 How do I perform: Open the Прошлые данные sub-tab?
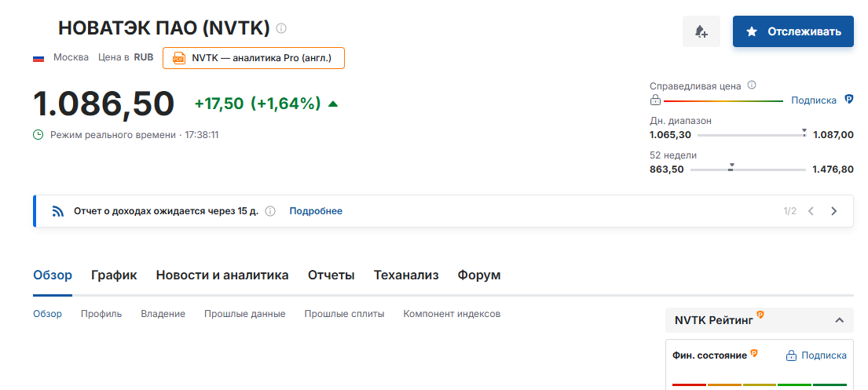pos(244,314)
